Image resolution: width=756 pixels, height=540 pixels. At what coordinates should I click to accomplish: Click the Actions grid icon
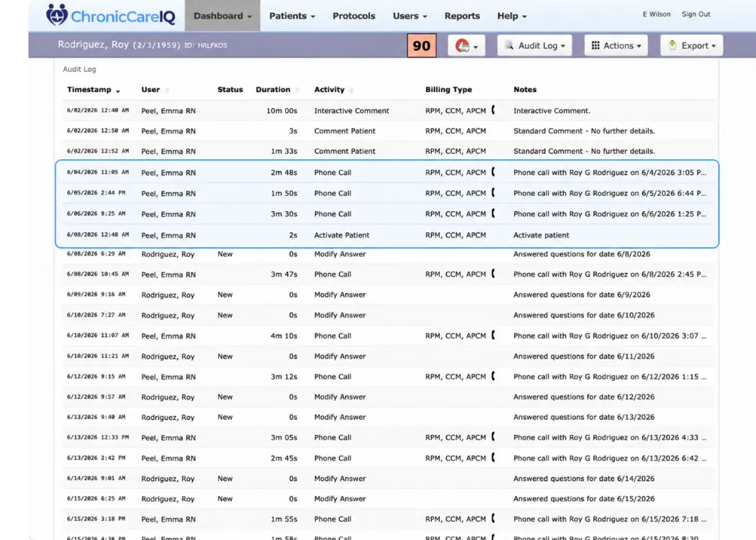[x=595, y=45]
